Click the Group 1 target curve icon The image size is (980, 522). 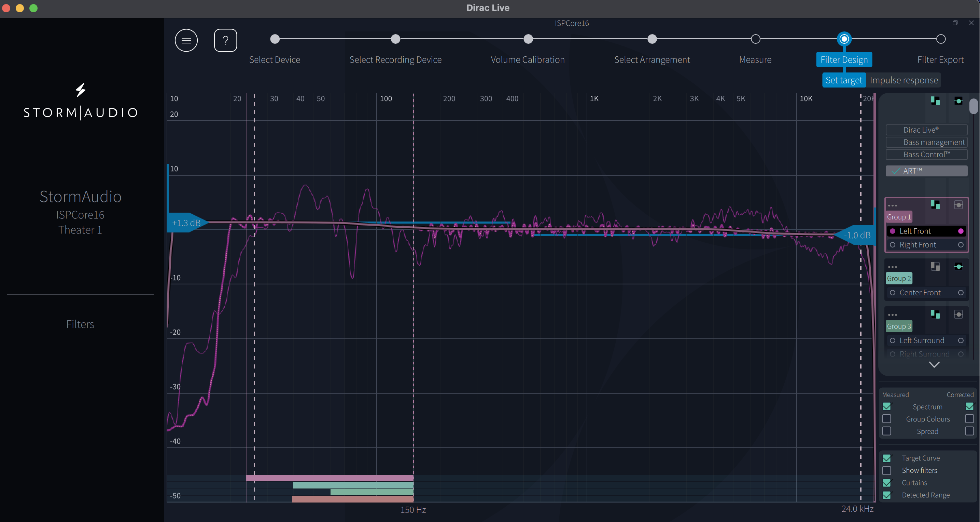935,205
